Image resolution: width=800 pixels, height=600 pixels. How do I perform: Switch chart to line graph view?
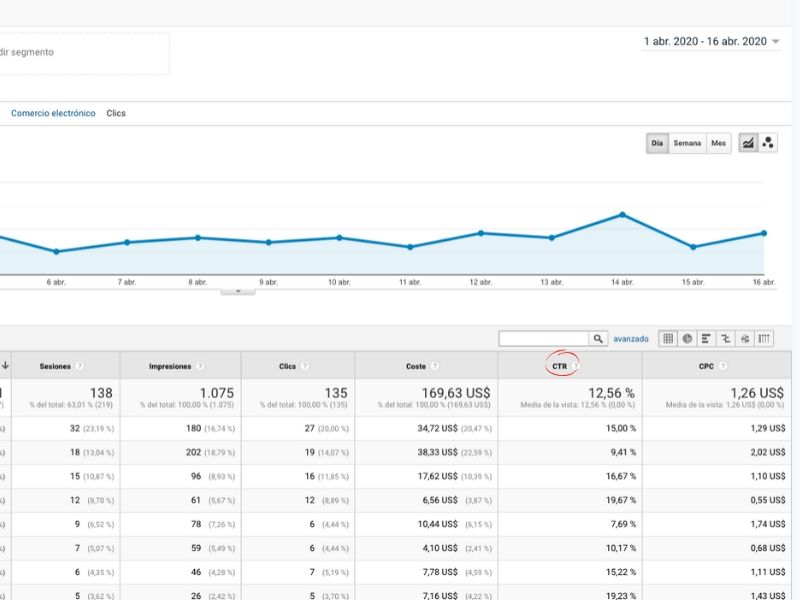tap(748, 143)
